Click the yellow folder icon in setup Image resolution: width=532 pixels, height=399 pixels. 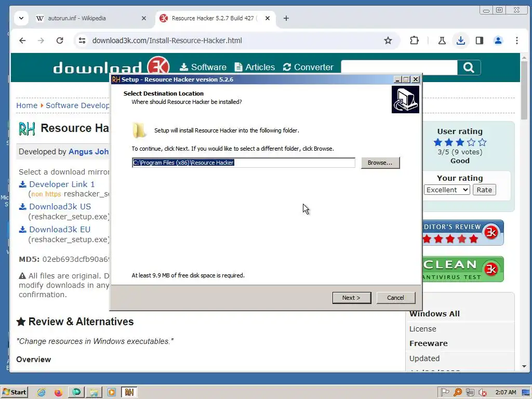coord(139,130)
